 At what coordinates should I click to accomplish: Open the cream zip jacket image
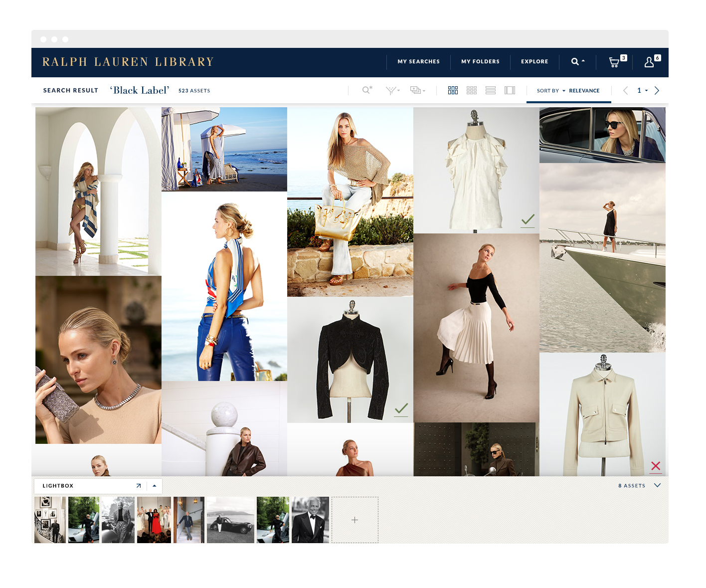coord(602,414)
